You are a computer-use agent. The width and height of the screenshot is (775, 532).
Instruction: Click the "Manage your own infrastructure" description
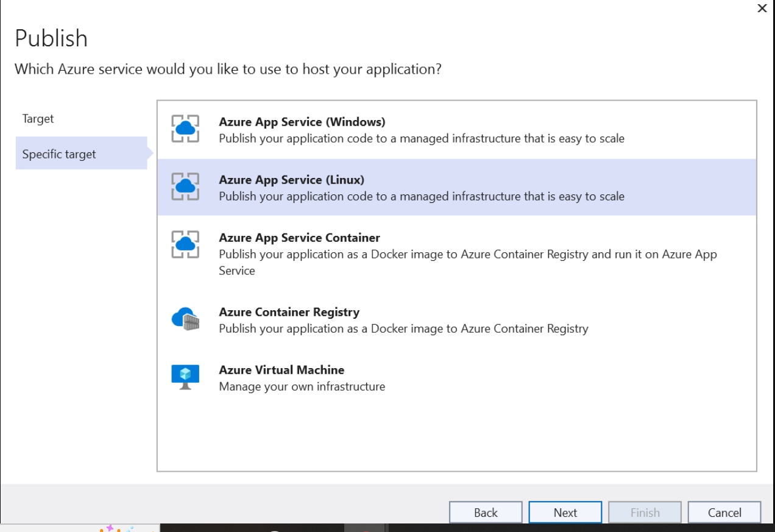click(302, 386)
